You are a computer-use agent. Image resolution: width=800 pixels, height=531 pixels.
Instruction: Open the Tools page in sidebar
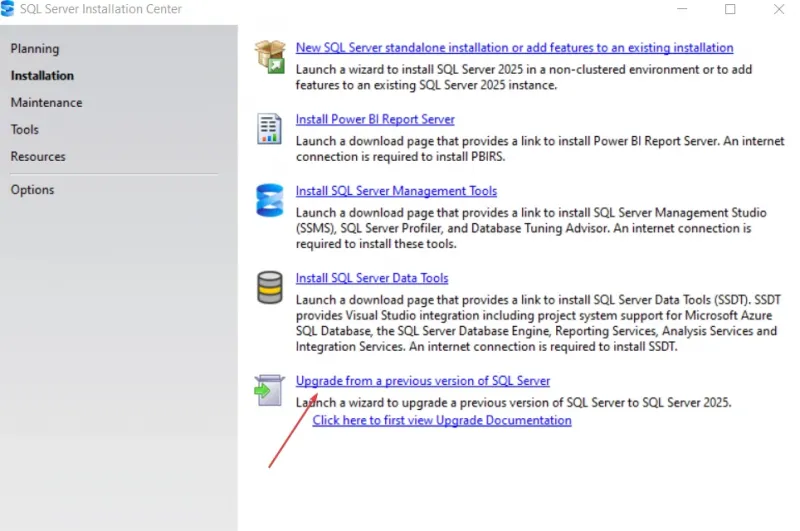pyautogui.click(x=25, y=129)
